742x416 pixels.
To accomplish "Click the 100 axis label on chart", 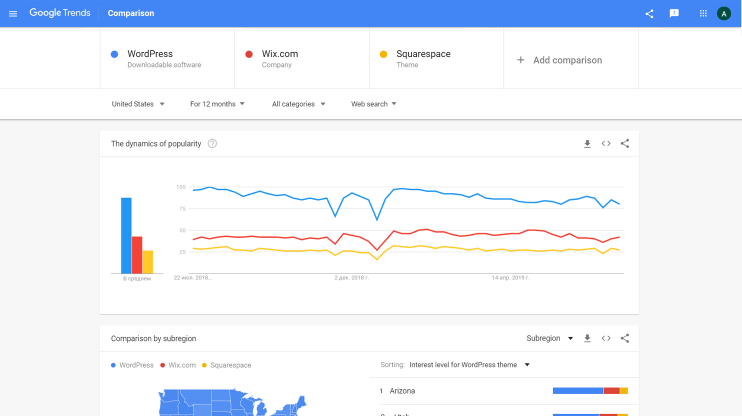I will 181,187.
